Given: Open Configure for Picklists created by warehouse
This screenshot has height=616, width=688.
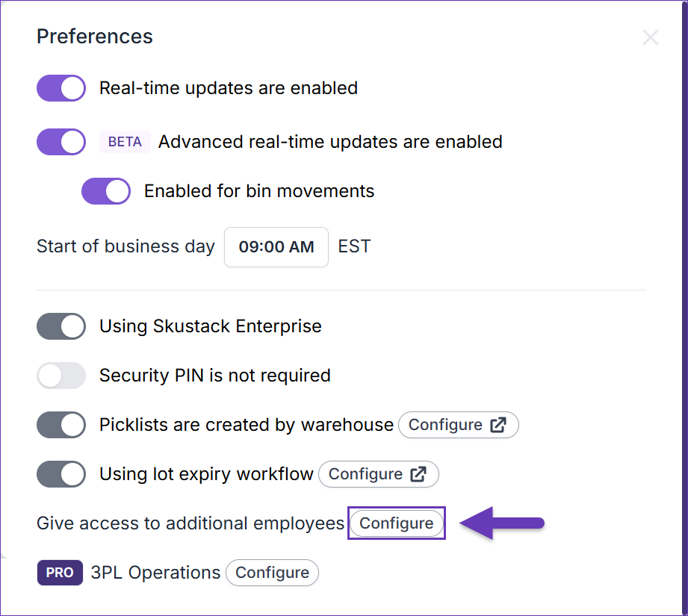Looking at the screenshot, I should pos(459,425).
